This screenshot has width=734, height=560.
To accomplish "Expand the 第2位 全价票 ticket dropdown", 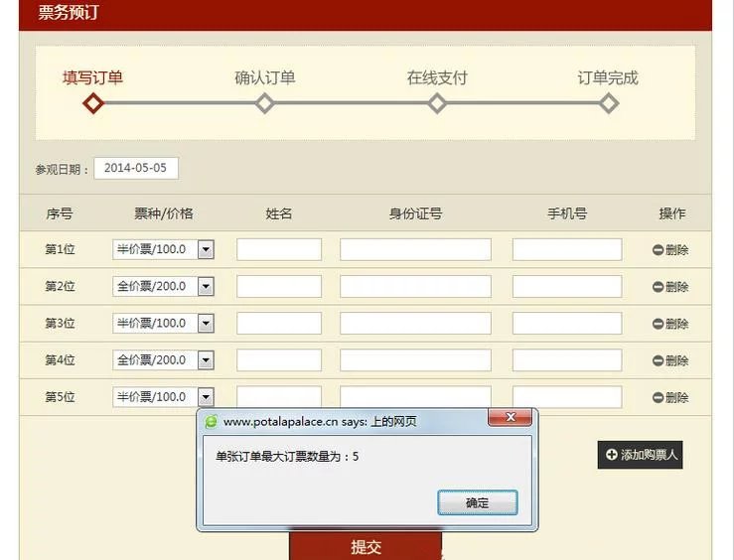I will point(206,287).
